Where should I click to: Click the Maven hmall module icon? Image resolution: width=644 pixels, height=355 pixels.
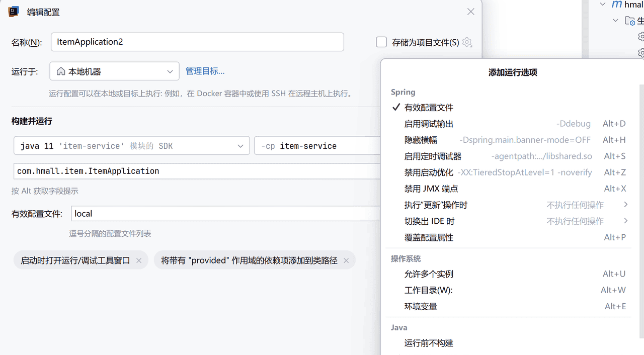(616, 5)
